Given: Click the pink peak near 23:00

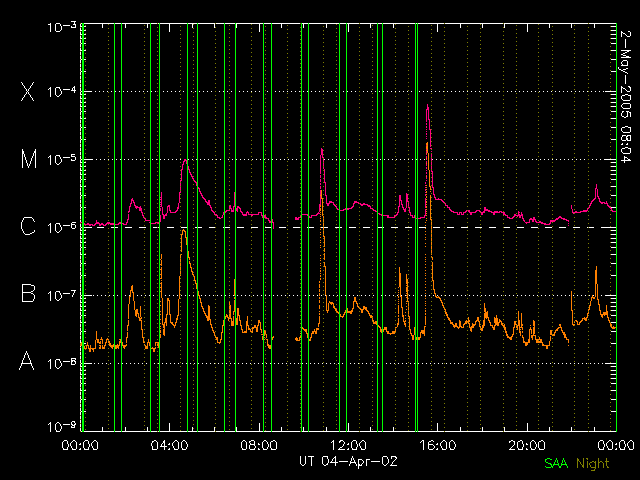Looking at the screenshot, I should (x=596, y=186).
